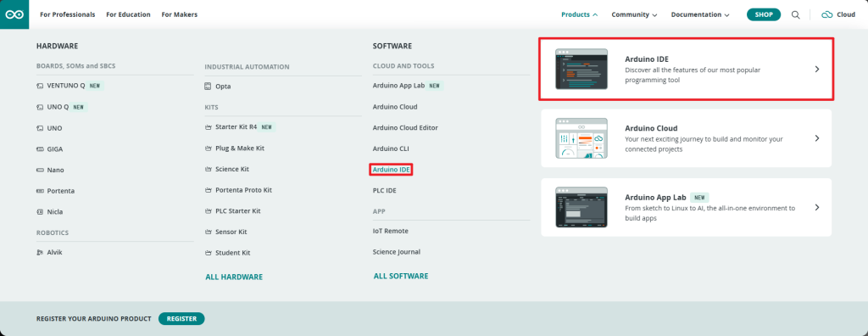The image size is (868, 336).
Task: Click the kit icon beside Starter Kit R4
Action: pyautogui.click(x=209, y=127)
